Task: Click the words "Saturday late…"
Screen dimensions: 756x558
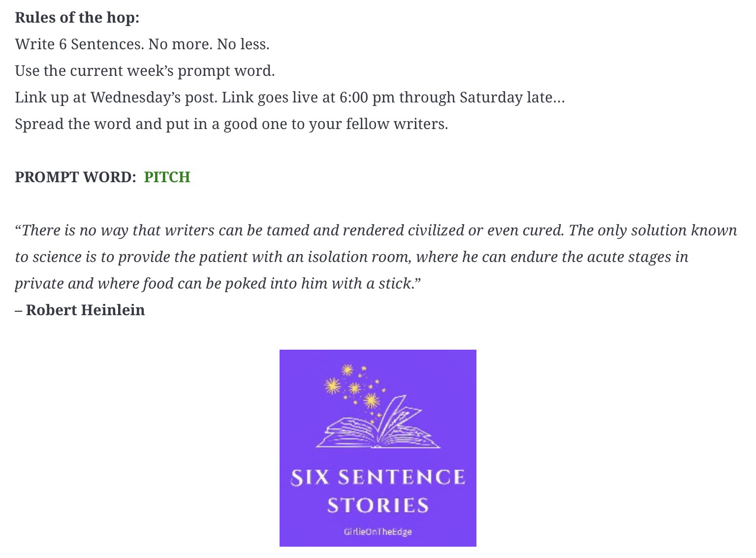Action: coord(512,98)
